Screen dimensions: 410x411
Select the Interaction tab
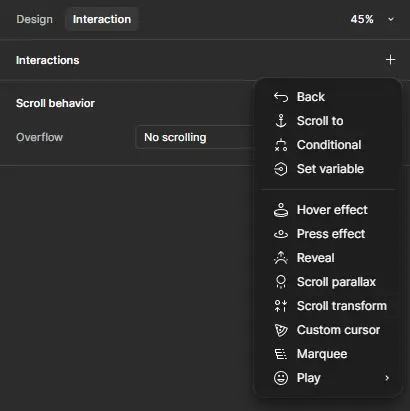point(102,19)
